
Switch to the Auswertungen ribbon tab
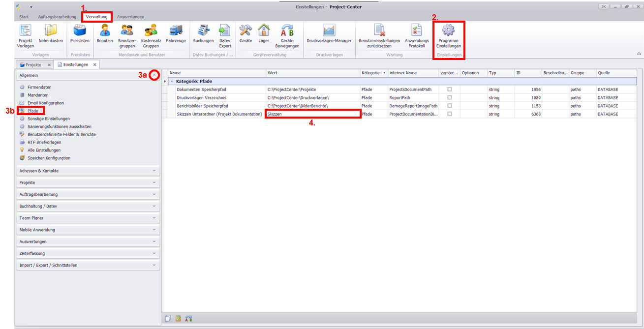point(131,17)
